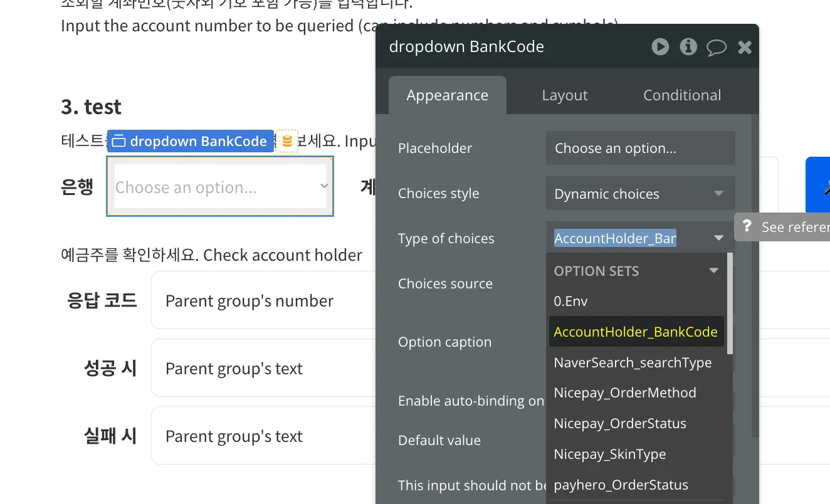Click the Placeholder text input field

639,149
